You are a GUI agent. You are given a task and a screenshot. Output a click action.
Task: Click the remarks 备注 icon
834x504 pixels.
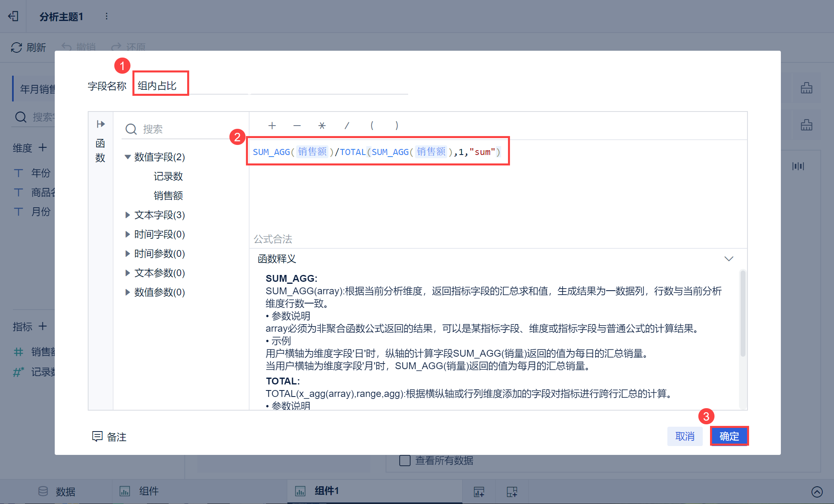97,436
